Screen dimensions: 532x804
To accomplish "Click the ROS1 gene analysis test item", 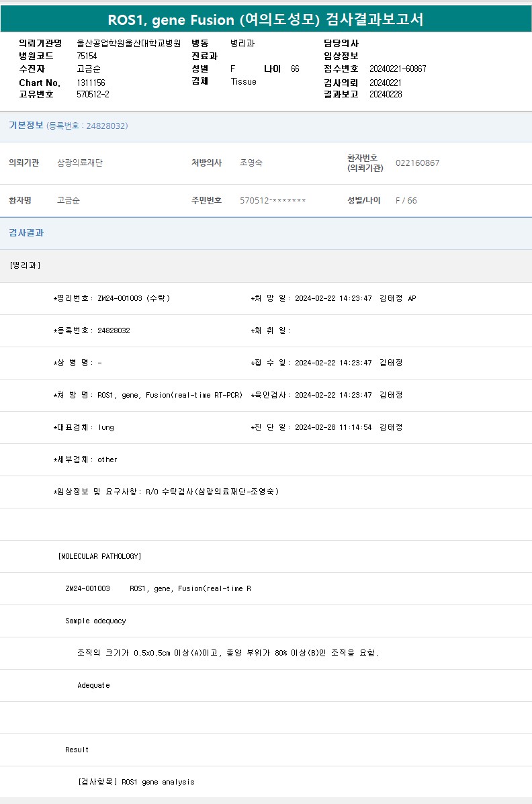I will [x=136, y=782].
